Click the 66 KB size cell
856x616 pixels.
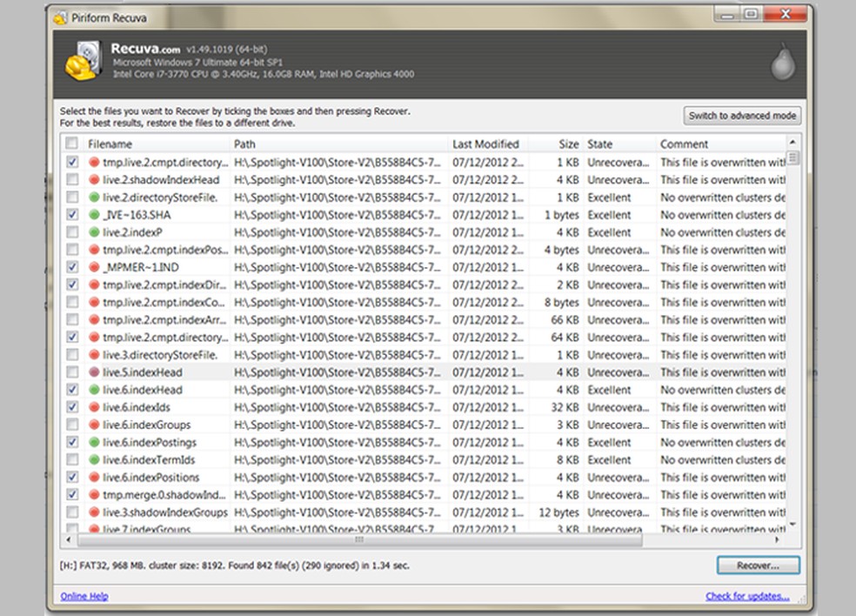[x=565, y=320]
